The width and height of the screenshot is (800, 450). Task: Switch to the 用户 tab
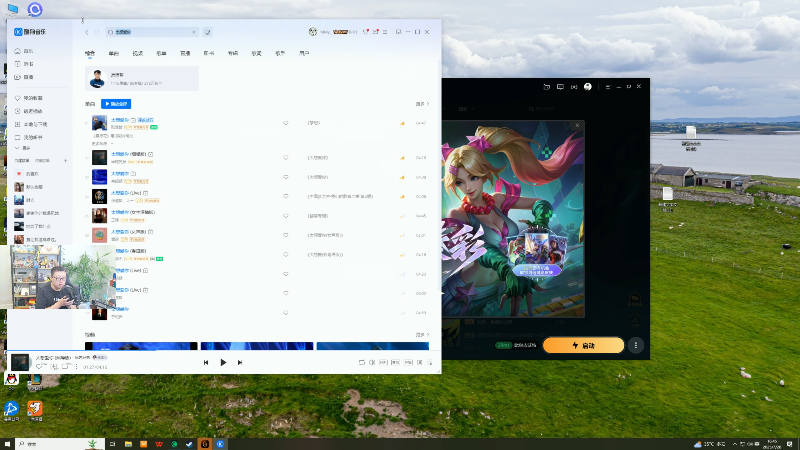304,54
